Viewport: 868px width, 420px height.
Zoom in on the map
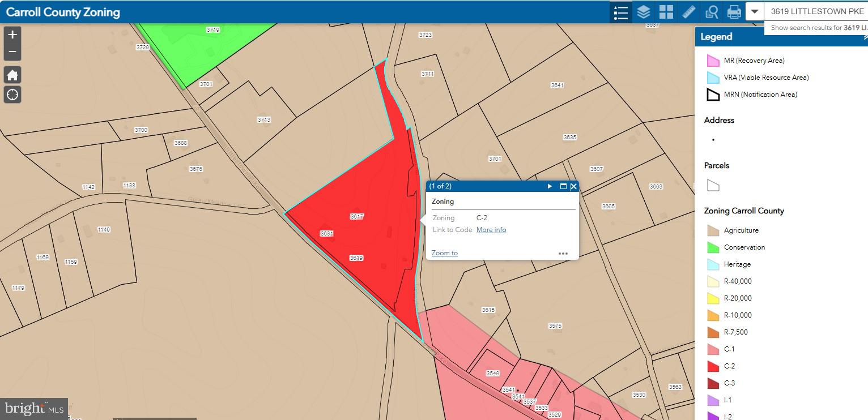coord(12,35)
